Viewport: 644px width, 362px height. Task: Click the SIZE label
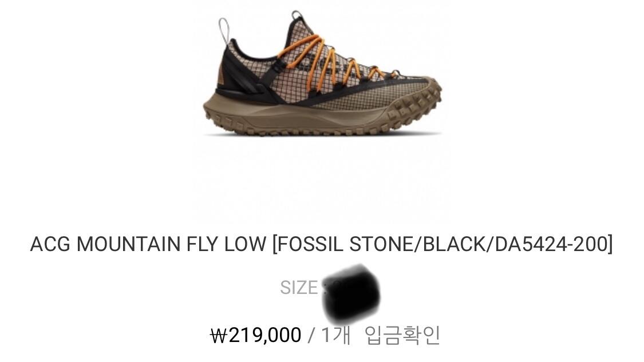pyautogui.click(x=299, y=288)
